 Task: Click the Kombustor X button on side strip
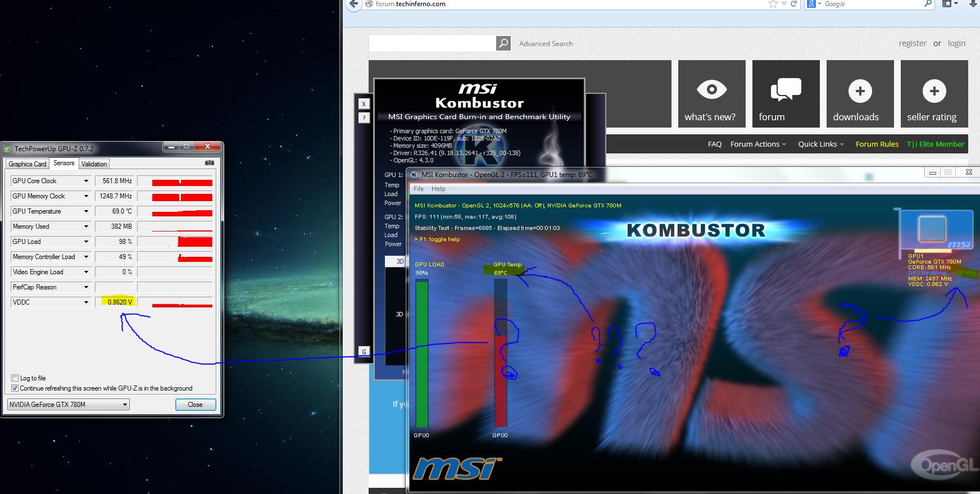pyautogui.click(x=364, y=104)
